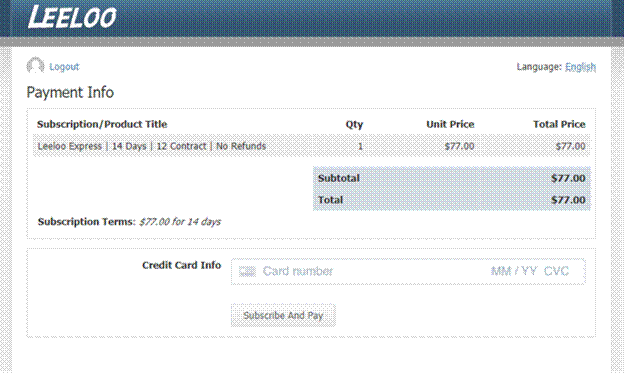Log out via the Logout link
This screenshot has width=624, height=373.
64,66
